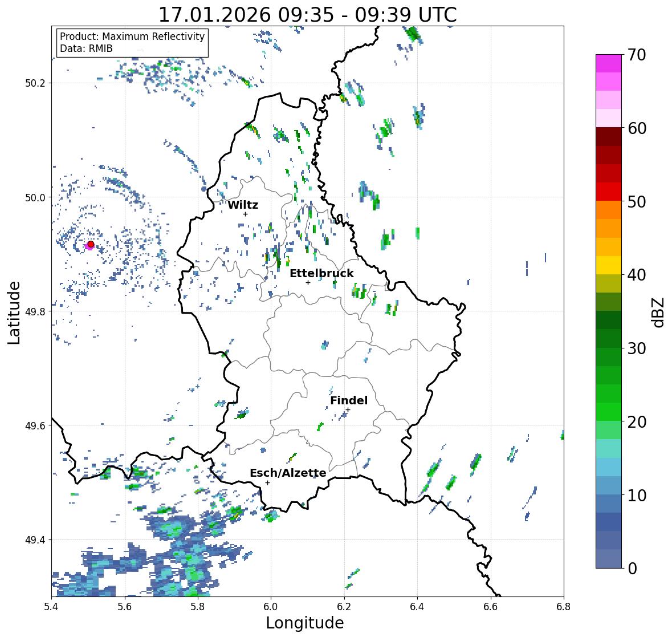Click the title text '17.01.2026 09:35 - 09:39 UTC'
The height and width of the screenshot is (637, 672).
coord(307,15)
